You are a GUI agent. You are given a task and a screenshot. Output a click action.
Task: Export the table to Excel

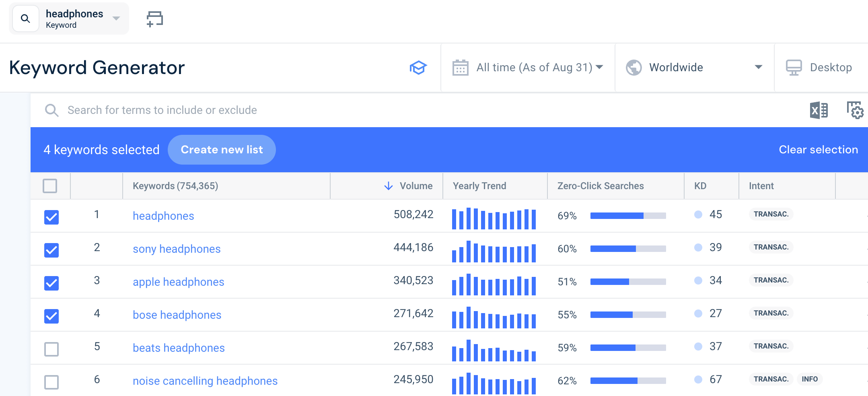(819, 110)
